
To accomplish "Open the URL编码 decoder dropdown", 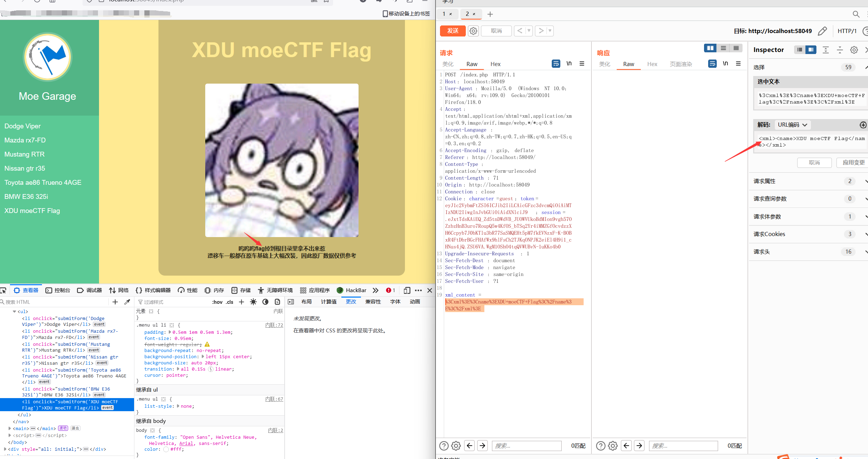I will coord(792,125).
